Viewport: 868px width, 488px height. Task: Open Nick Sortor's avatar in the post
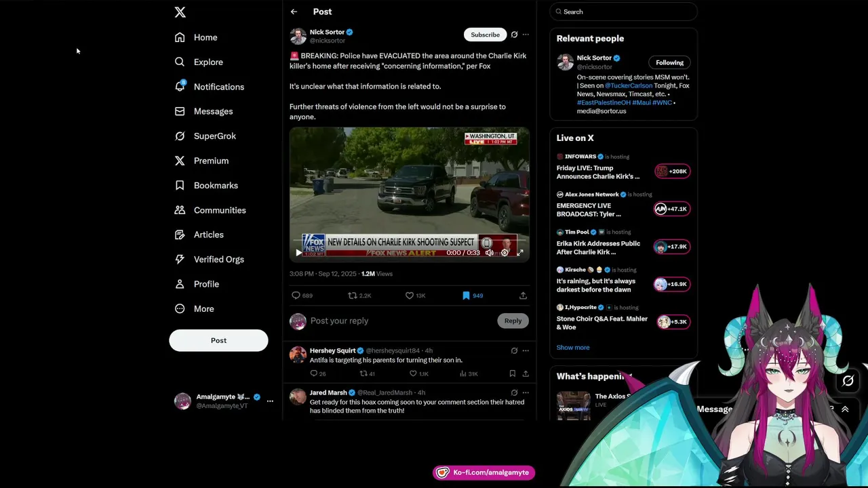click(x=298, y=36)
